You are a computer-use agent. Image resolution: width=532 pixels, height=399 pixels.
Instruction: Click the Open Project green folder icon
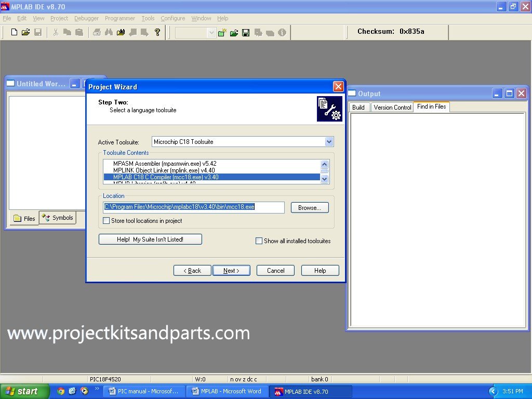pyautogui.click(x=234, y=33)
